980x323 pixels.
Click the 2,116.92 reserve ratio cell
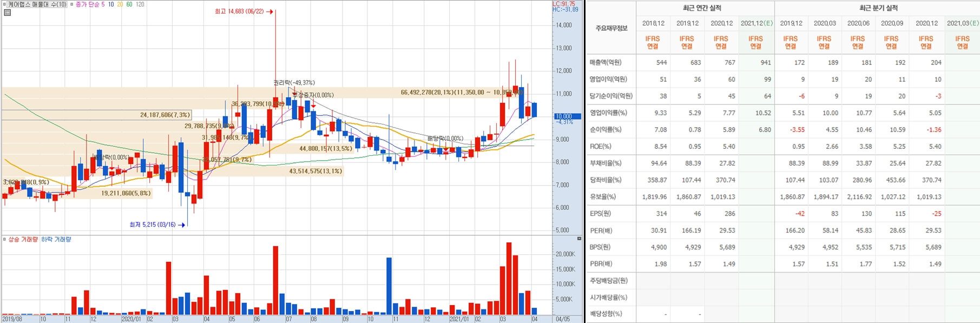point(859,197)
